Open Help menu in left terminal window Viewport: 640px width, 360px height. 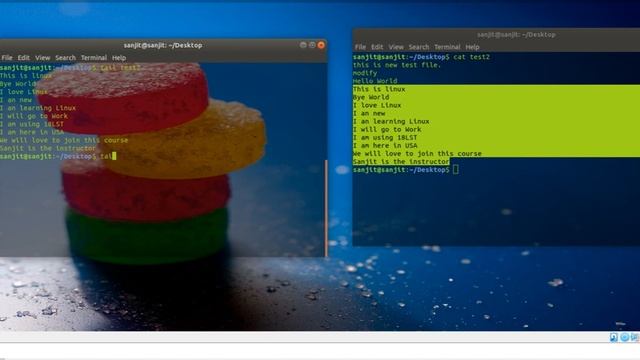pos(119,58)
